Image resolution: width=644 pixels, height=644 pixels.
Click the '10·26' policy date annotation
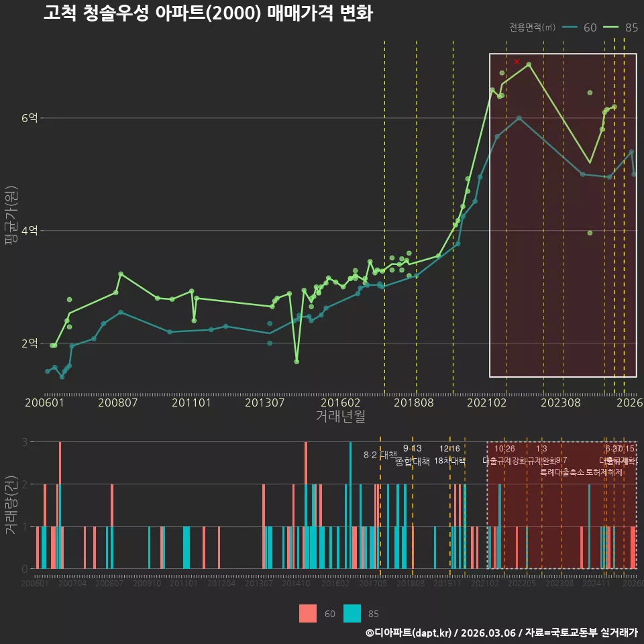pyautogui.click(x=504, y=449)
